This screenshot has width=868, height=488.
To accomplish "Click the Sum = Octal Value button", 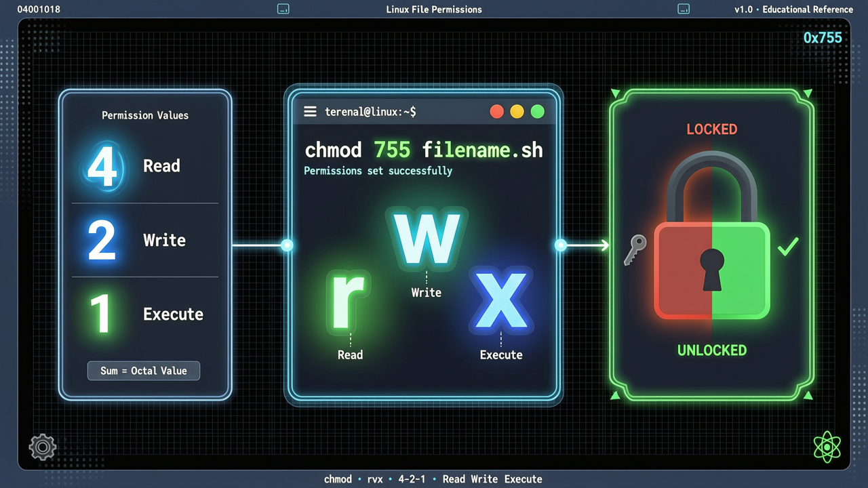I will [x=144, y=371].
